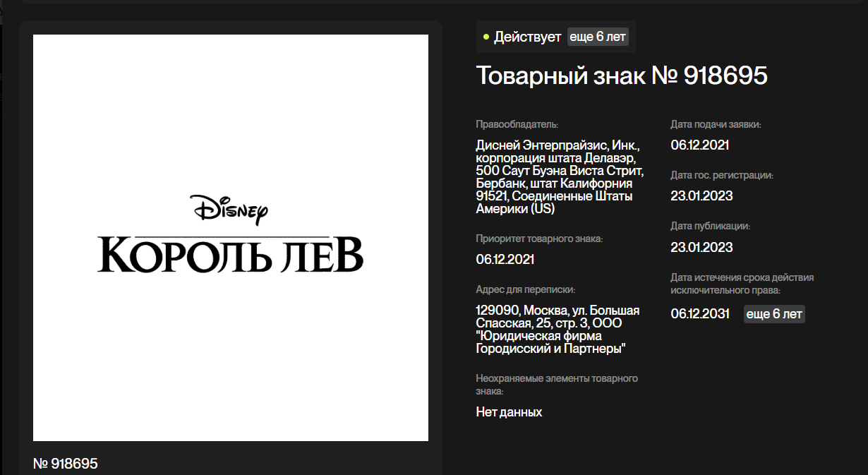The image size is (868, 475).
Task: Select the state registration date 23.01.2023
Action: pyautogui.click(x=701, y=196)
